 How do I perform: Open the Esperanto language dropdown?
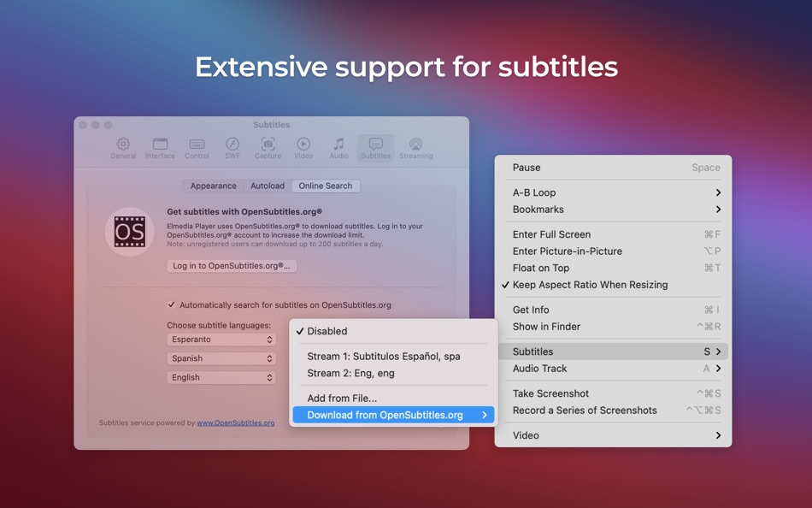[x=221, y=340]
